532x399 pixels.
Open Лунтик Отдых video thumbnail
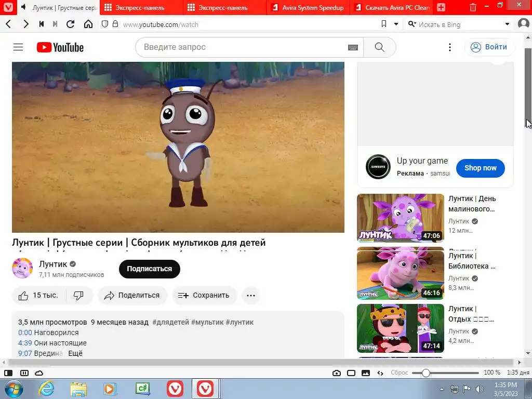(401, 328)
